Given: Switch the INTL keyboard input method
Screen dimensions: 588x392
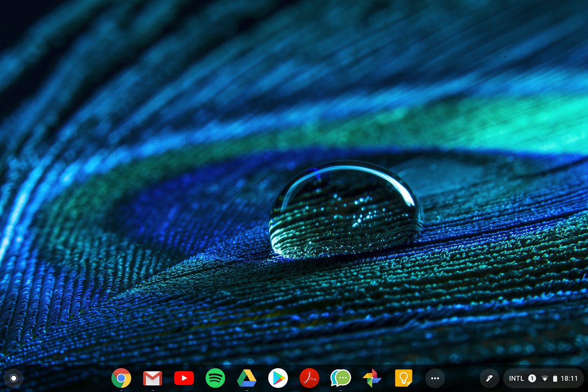Looking at the screenshot, I should tap(516, 378).
